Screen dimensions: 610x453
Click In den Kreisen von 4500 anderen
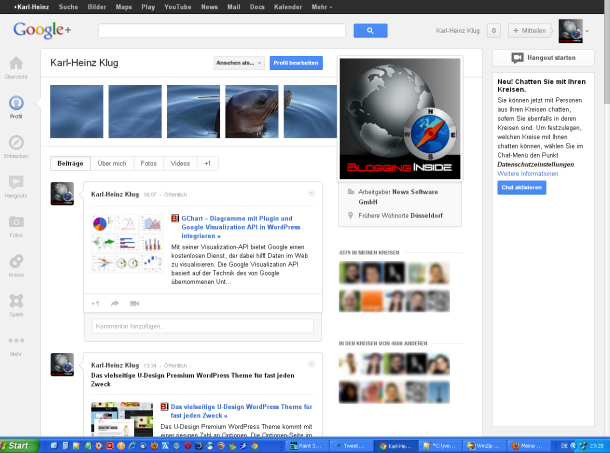point(383,343)
